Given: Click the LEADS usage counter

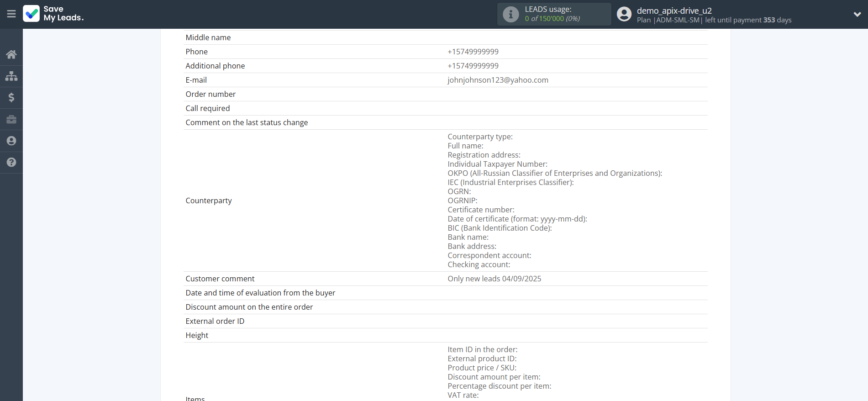Looking at the screenshot, I should (552, 19).
